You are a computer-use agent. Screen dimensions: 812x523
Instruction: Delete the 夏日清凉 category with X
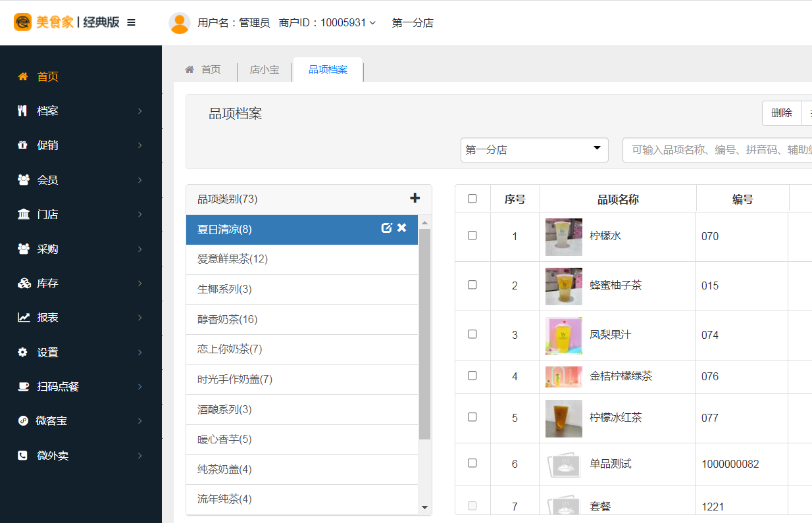click(402, 228)
